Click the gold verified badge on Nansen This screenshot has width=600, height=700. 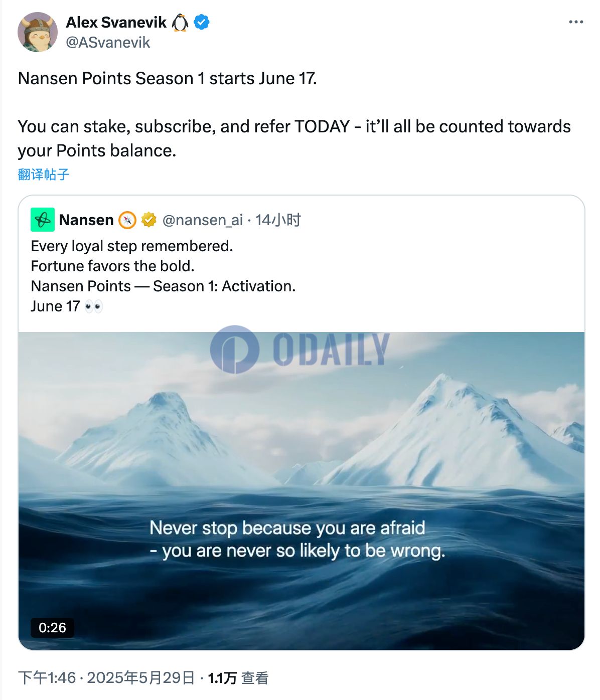click(148, 220)
